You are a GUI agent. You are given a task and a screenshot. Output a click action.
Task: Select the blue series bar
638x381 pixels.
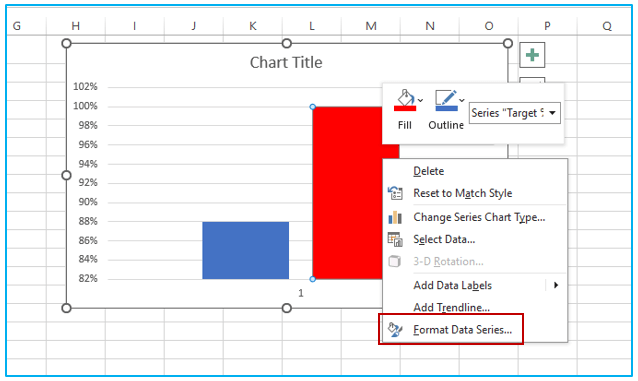246,250
